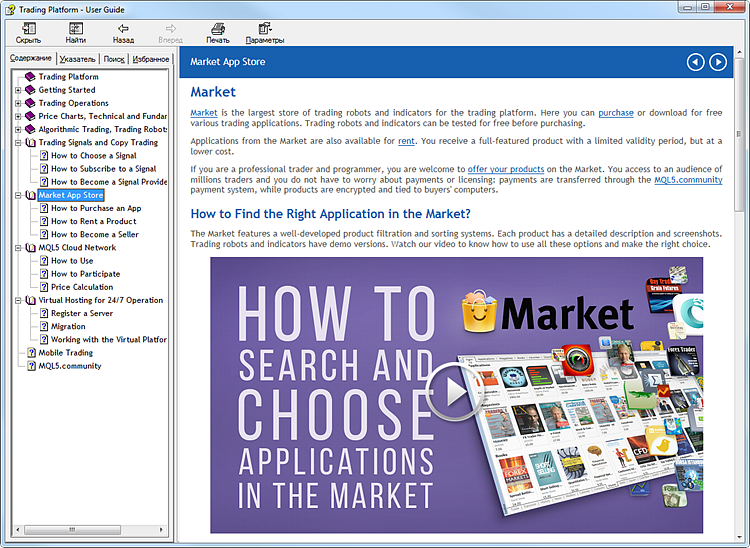Click the previous-page arrow in the blue header
Image resolution: width=750 pixels, height=548 pixels.
pos(696,62)
